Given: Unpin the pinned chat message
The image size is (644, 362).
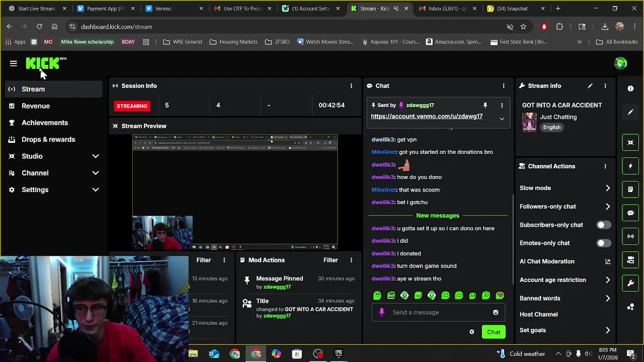Looking at the screenshot, I should pos(485,105).
